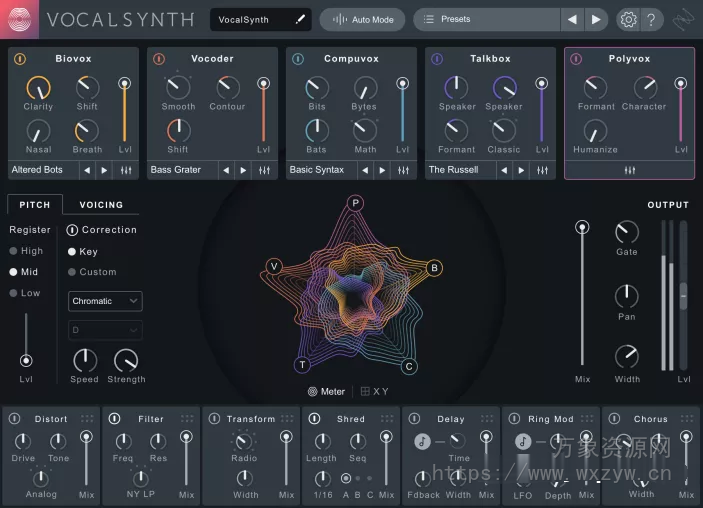Click the T node on the visualizer
Viewport: 703px width, 508px height.
point(302,365)
